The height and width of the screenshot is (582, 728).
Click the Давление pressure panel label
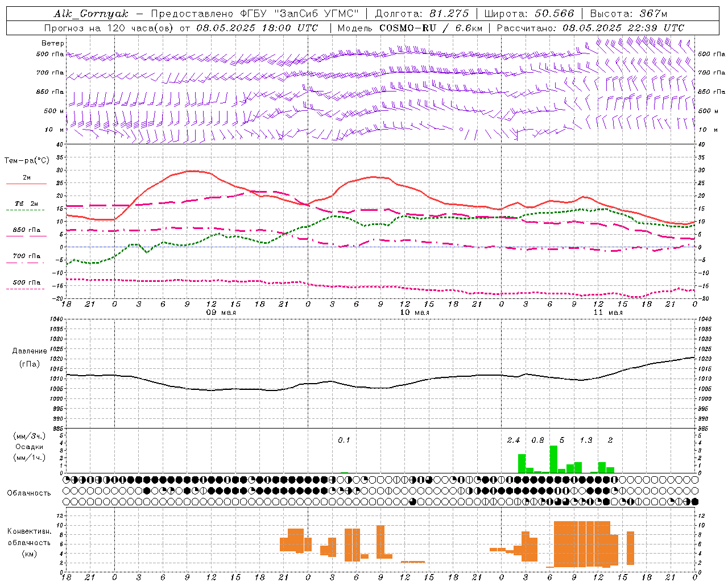[x=30, y=351]
